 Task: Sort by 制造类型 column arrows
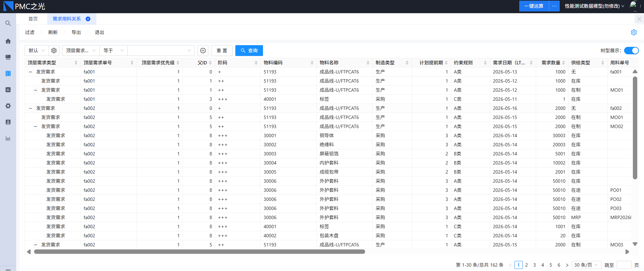[x=407, y=63]
